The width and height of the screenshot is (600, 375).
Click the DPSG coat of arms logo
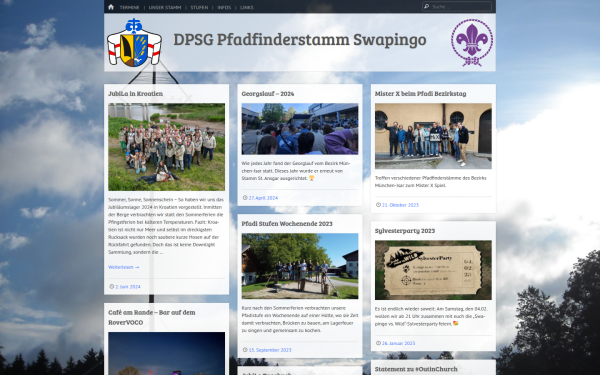[x=134, y=42]
